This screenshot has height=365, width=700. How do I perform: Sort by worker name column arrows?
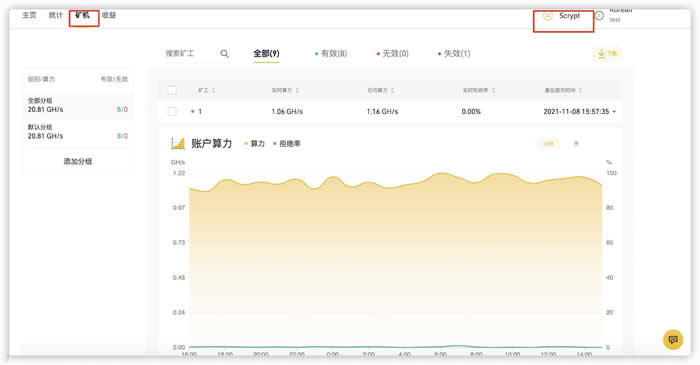(213, 91)
